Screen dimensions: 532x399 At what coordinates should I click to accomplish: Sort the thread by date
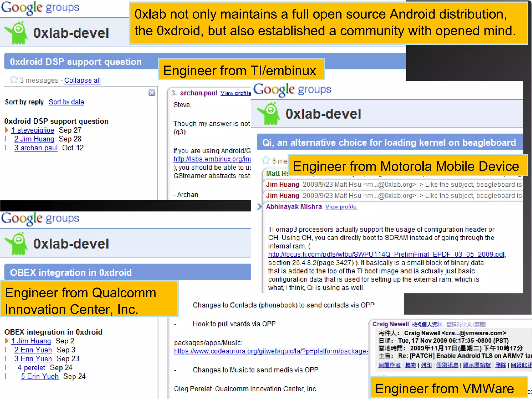(66, 102)
